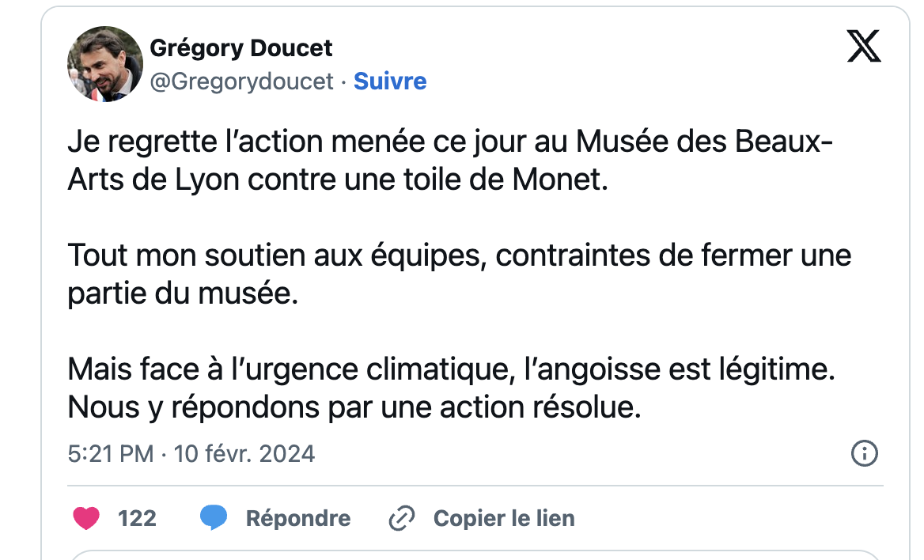
Task: Click the sentence about l'urgence climatique
Action: 452,369
